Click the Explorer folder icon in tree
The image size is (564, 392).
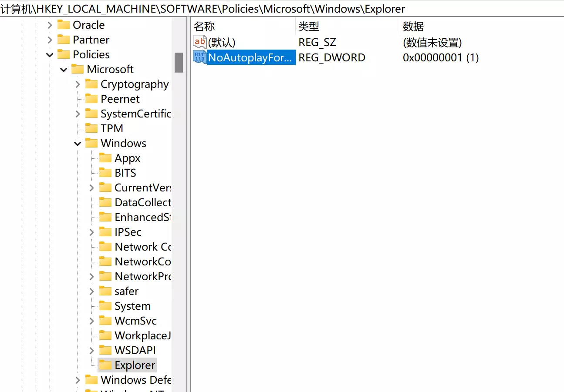click(105, 365)
